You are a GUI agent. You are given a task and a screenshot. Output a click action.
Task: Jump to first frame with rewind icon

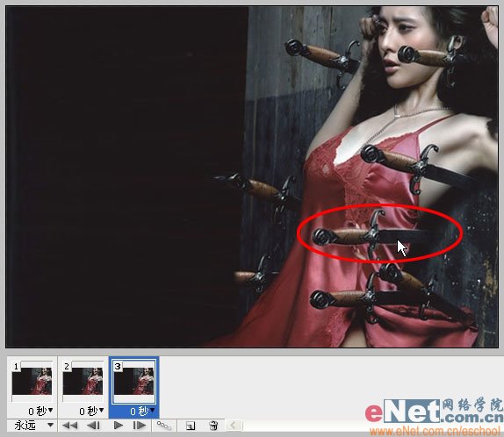[x=69, y=426]
